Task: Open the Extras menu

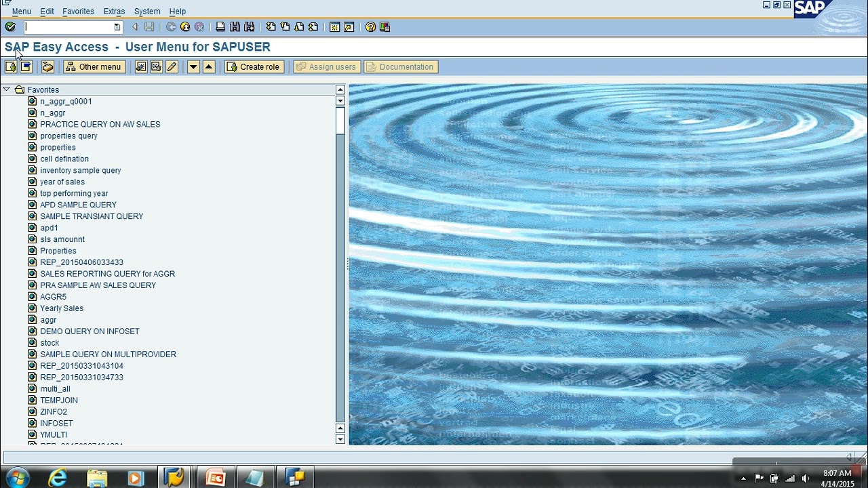Action: (114, 12)
